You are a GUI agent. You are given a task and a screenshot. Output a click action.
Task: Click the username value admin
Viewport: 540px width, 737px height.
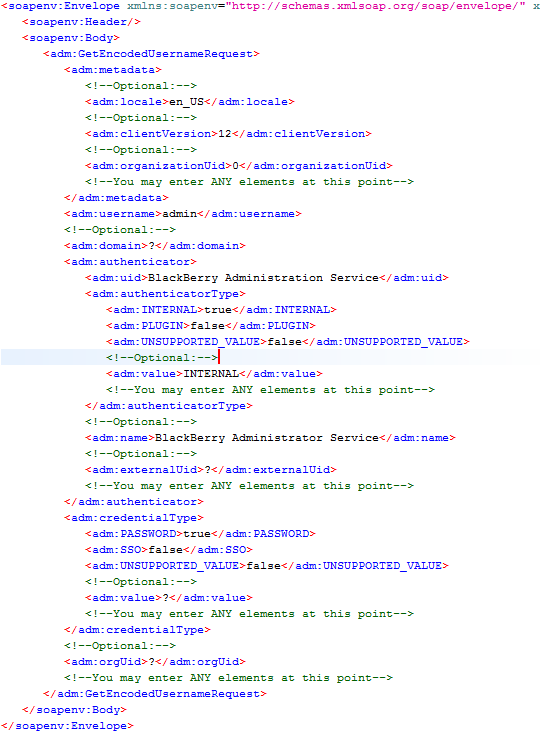(180, 214)
